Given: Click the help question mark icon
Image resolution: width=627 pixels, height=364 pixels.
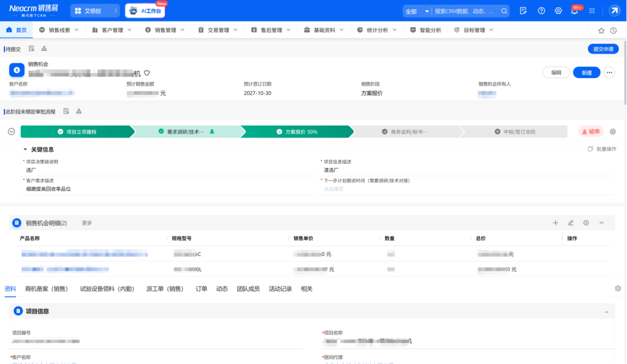Looking at the screenshot, I should 541,11.
